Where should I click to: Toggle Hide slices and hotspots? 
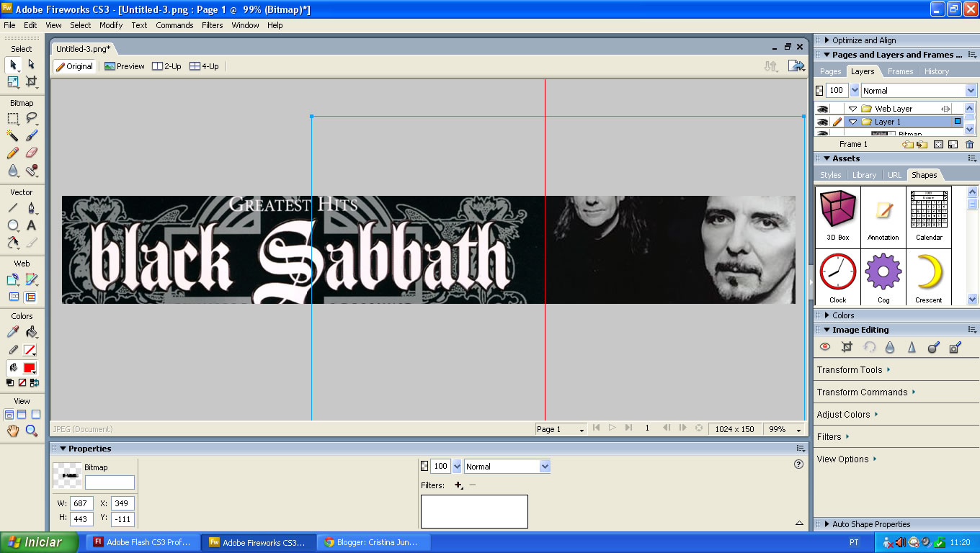coord(14,297)
